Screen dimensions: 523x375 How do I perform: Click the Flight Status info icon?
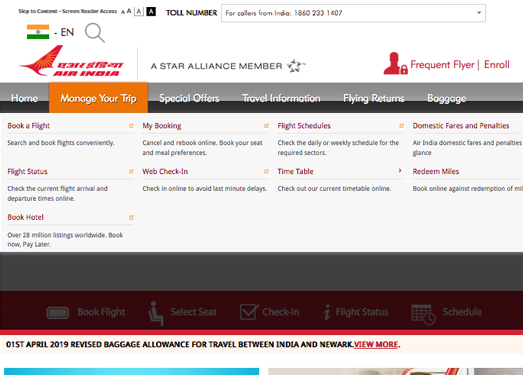(x=327, y=312)
